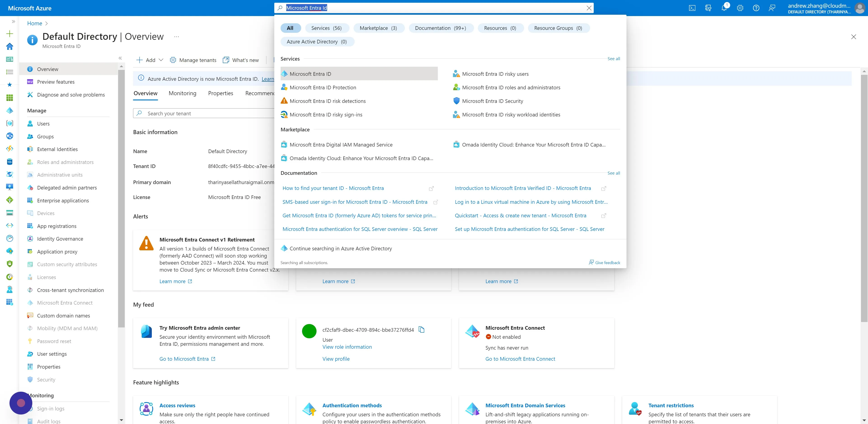Click the Home icon in left rail
The width and height of the screenshot is (868, 424).
click(x=10, y=46)
